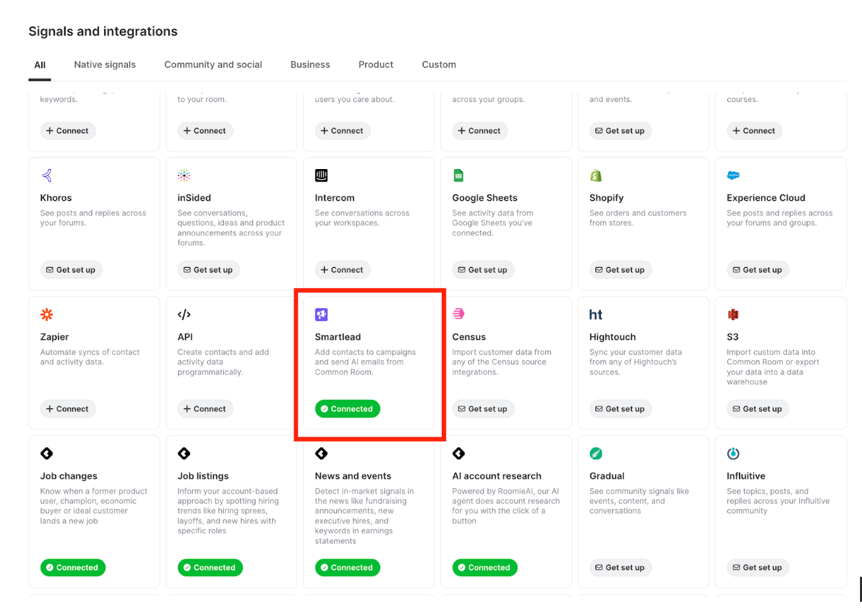The image size is (862, 616).
Task: Switch to the Native signals tab
Action: (105, 65)
